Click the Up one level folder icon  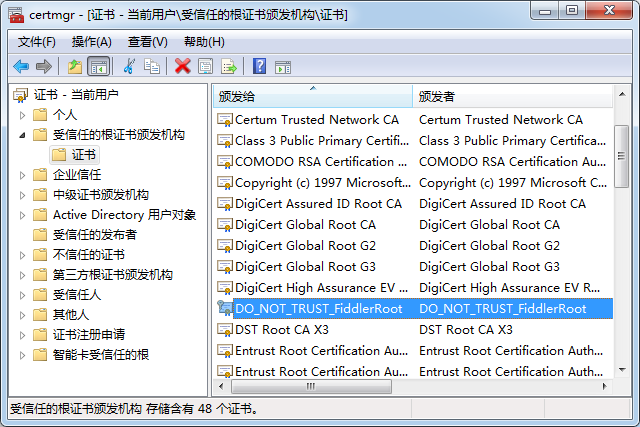[x=75, y=66]
